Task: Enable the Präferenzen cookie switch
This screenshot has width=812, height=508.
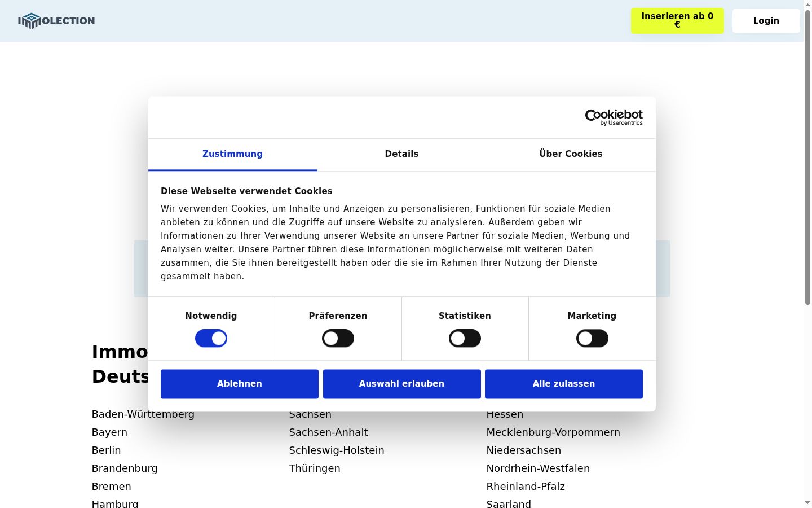Action: (338, 338)
